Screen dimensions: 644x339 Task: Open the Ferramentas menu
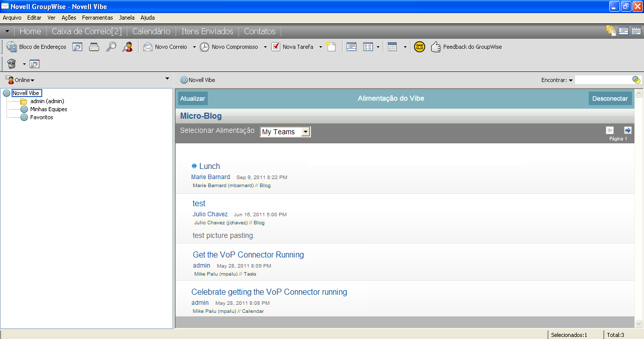[x=98, y=18]
